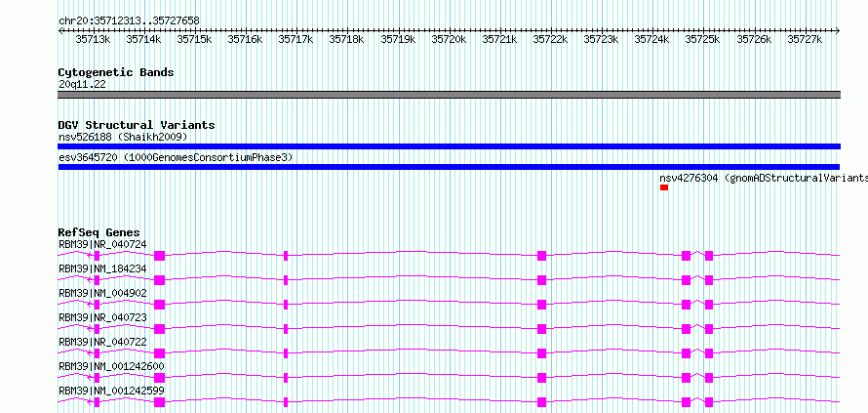Click the nsv4276304 gnomAD variant label
Screen dimensions: 868x413
764,179
